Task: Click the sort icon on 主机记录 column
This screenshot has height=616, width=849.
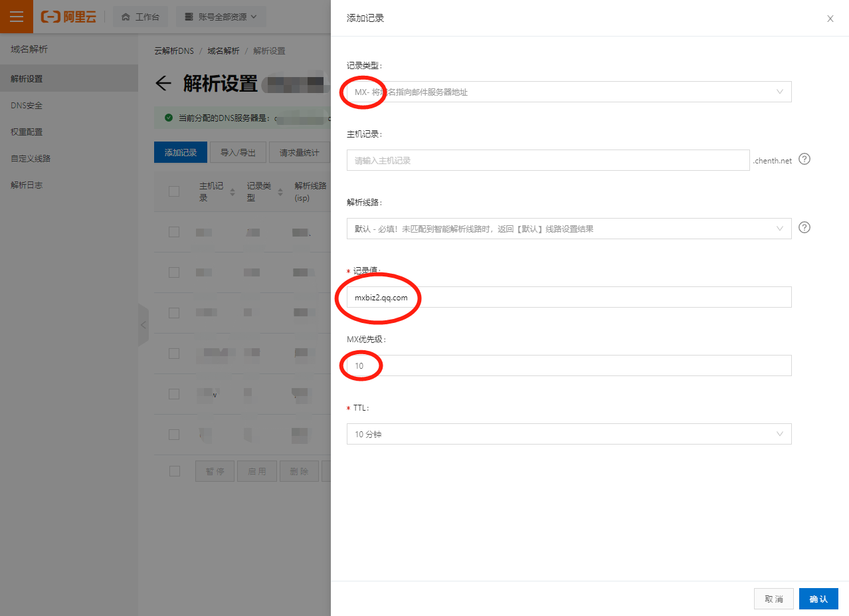Action: pyautogui.click(x=232, y=191)
